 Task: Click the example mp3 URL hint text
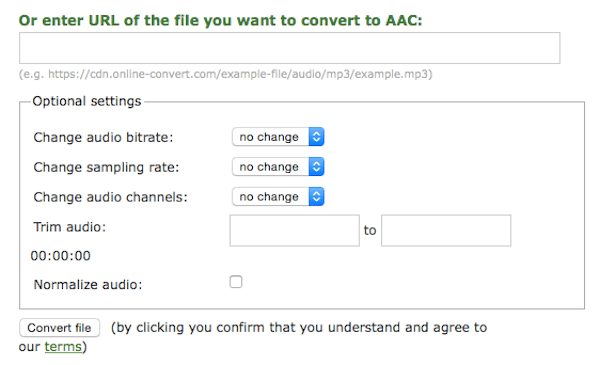(226, 74)
